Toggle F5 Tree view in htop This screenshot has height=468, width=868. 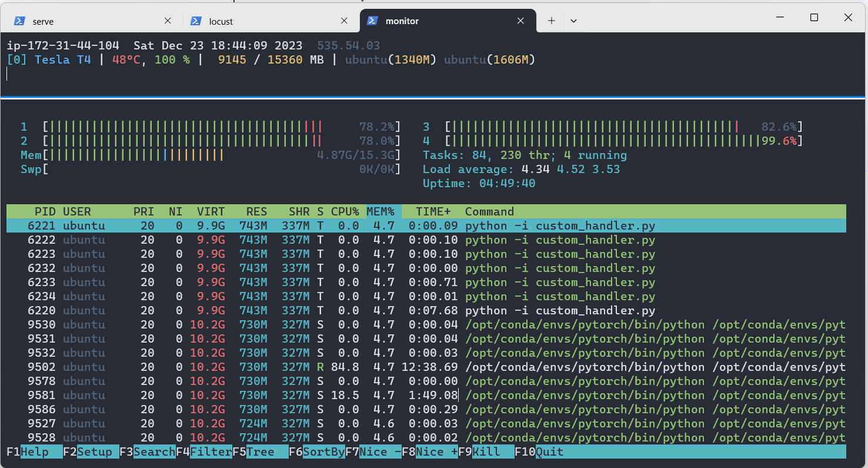pos(261,452)
